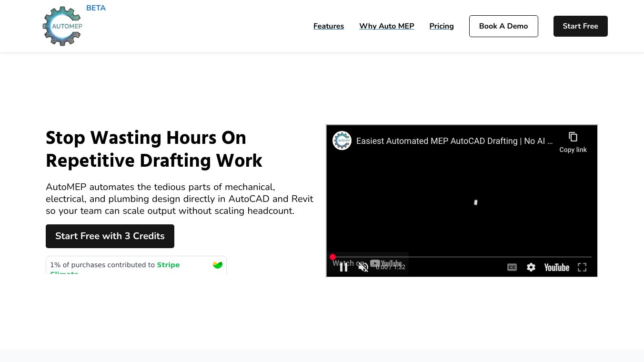The width and height of the screenshot is (644, 362).
Task: Click the BETA label next to logo
Action: click(x=96, y=8)
